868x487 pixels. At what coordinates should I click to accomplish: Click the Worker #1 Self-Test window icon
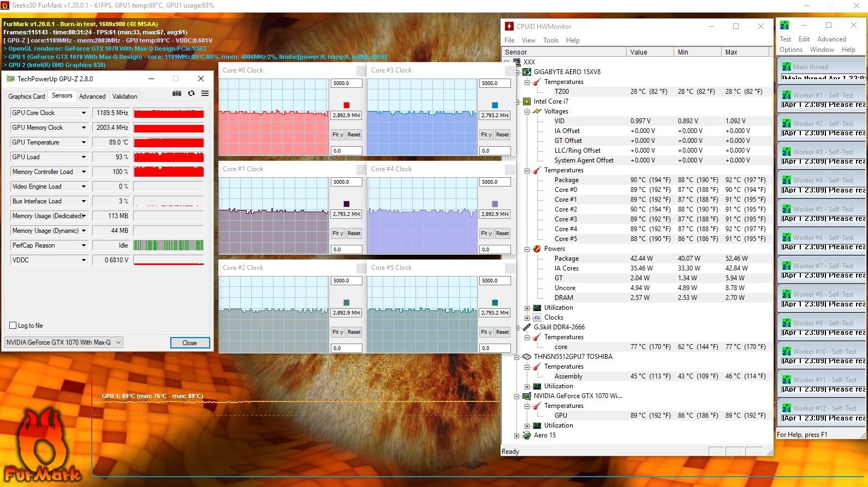pyautogui.click(x=787, y=95)
